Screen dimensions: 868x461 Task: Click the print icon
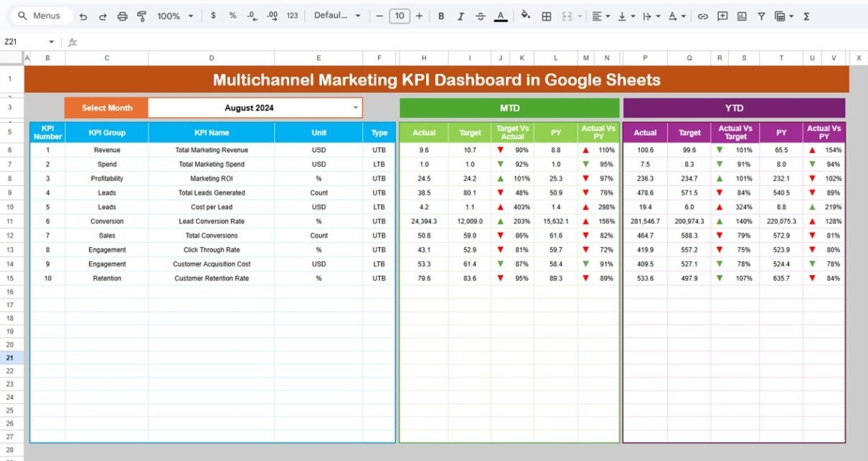coord(122,16)
